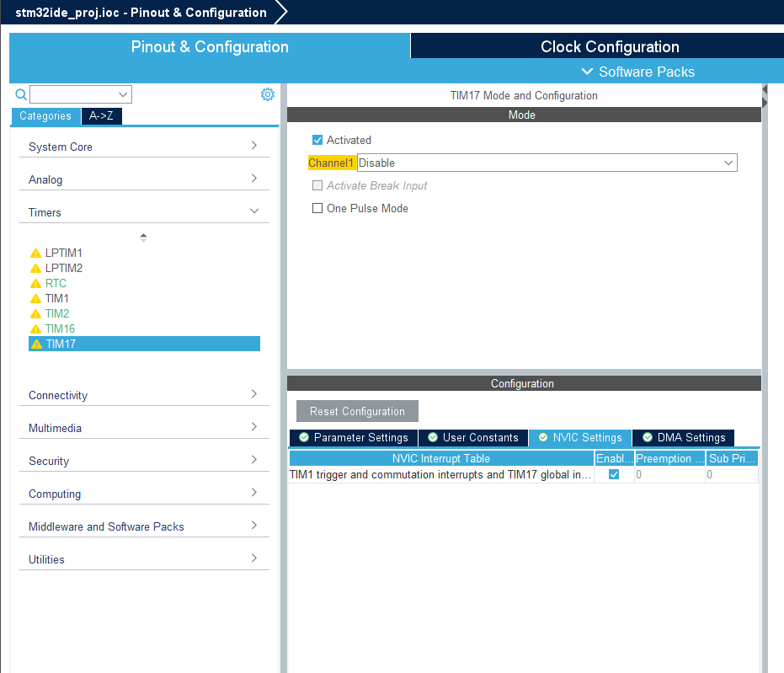Open the Channel1 dropdown

(729, 163)
